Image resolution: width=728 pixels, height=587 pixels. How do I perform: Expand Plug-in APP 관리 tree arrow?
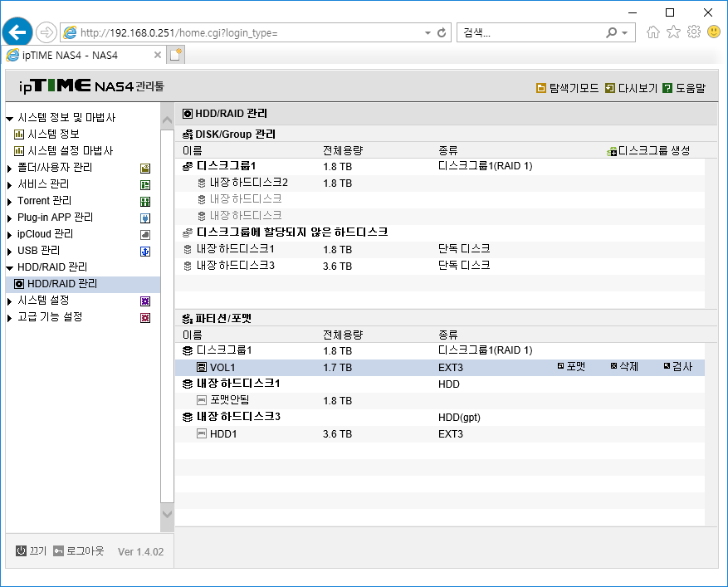[9, 218]
